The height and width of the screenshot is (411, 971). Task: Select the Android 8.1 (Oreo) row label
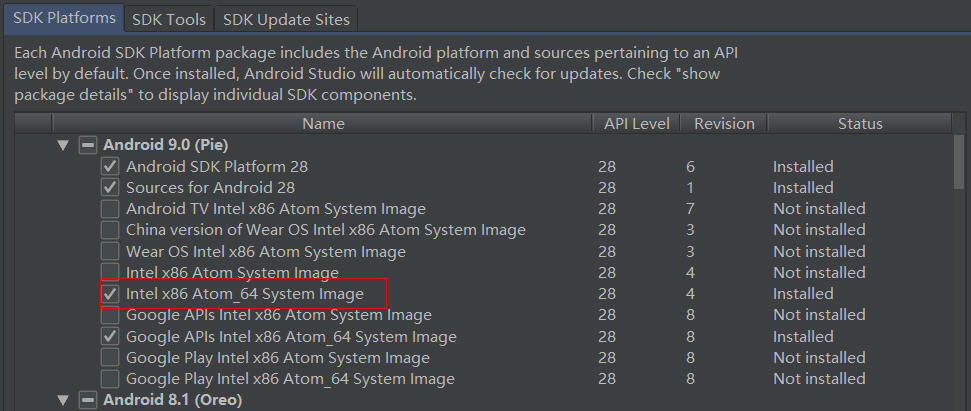point(173,400)
